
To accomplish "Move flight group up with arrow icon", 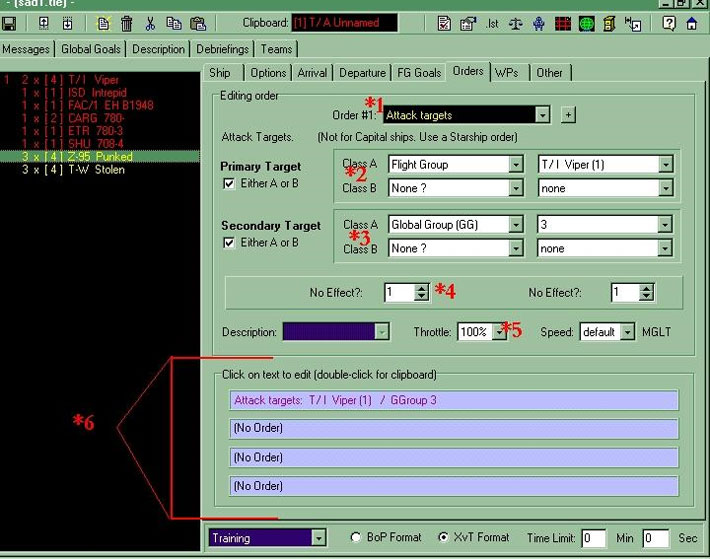I will (43, 24).
